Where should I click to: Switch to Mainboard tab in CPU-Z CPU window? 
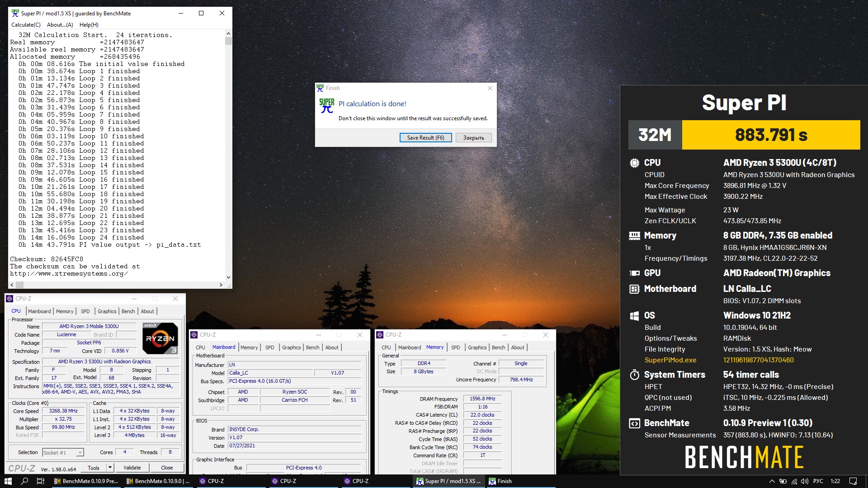pos(39,311)
